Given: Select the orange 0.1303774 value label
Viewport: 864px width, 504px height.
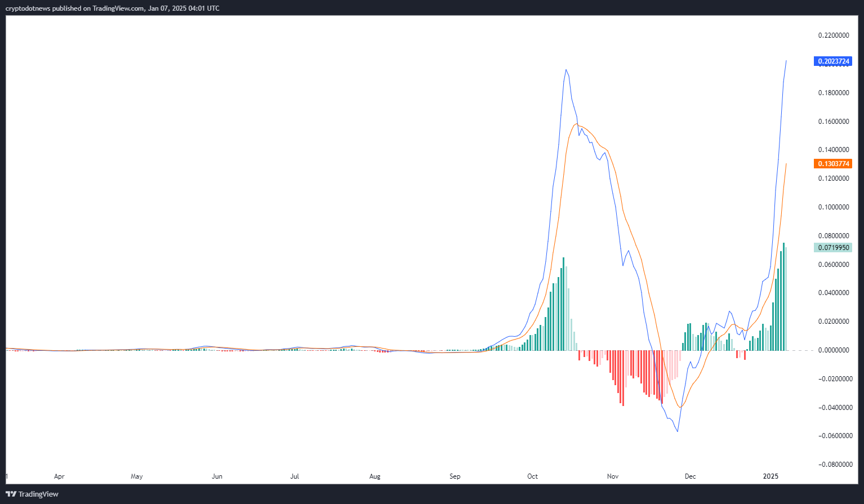Looking at the screenshot, I should [833, 164].
